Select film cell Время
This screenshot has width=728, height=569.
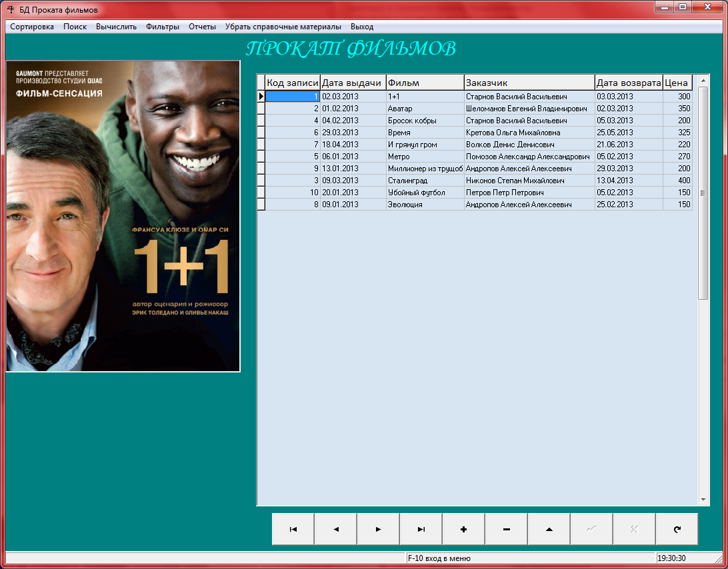[x=425, y=133]
